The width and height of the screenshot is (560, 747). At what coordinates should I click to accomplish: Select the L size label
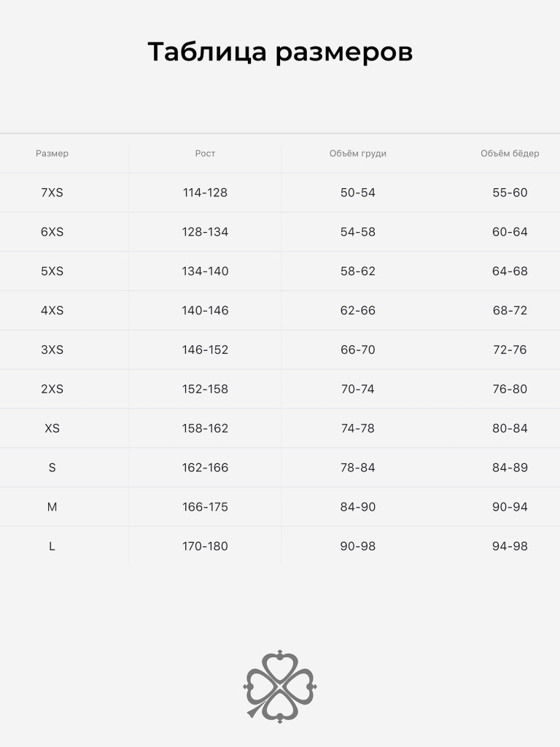(x=52, y=546)
